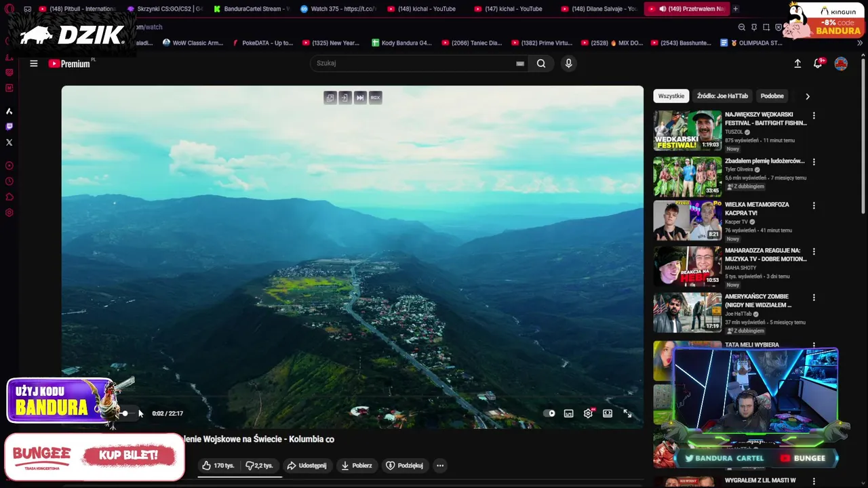Select the Podobne filter chip
The width and height of the screenshot is (868, 488).
[772, 96]
